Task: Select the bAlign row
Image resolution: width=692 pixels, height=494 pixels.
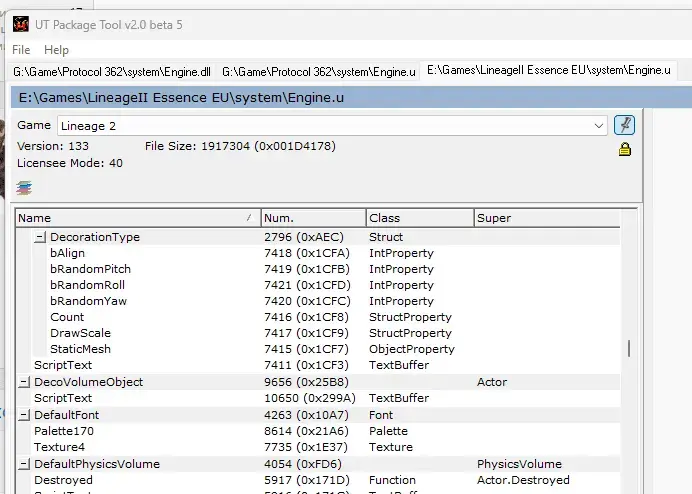Action: point(318,253)
